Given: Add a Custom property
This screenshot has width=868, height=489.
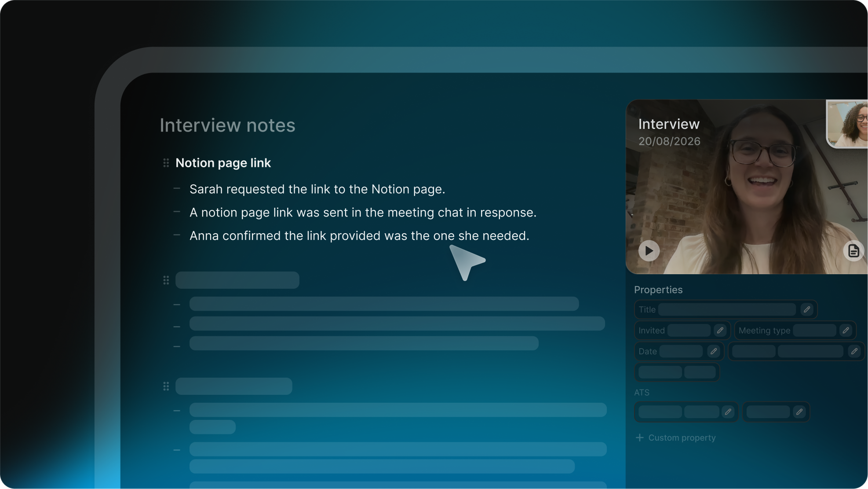Looking at the screenshot, I should tap(676, 438).
